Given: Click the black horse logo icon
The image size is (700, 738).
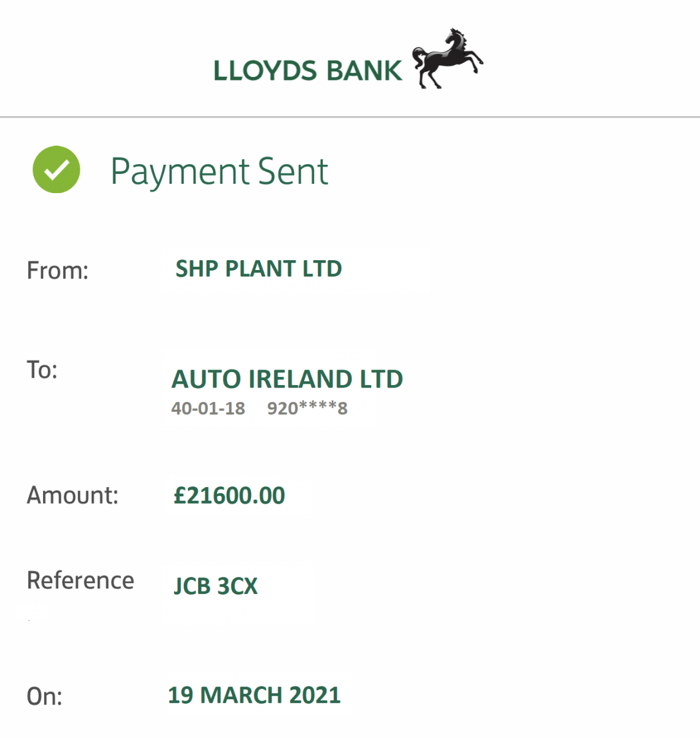Looking at the screenshot, I should (447, 59).
